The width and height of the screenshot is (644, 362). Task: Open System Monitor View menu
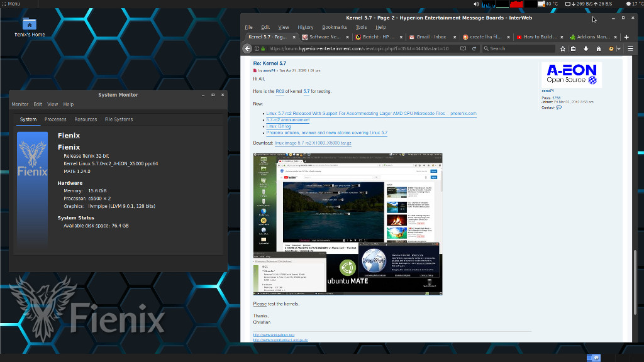53,104
